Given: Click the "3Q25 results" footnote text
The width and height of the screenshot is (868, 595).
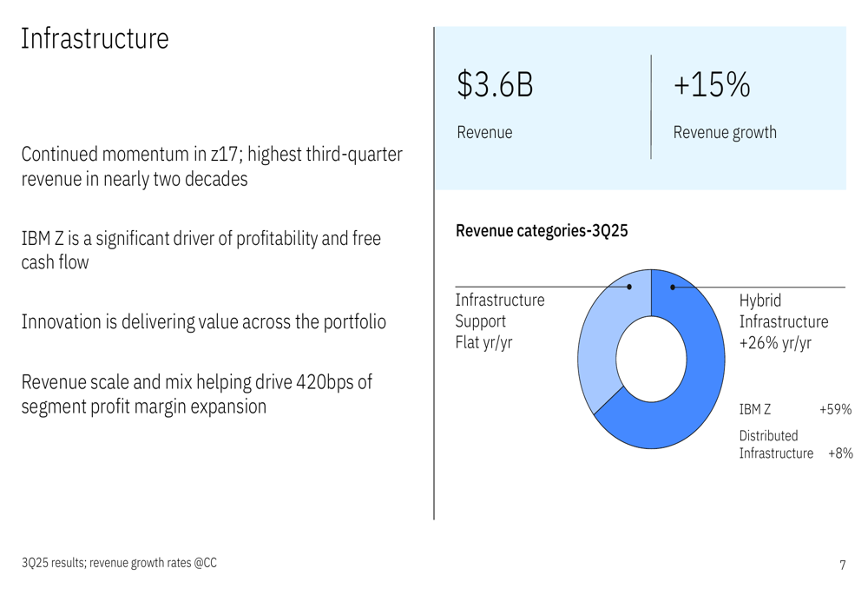Looking at the screenshot, I should point(119,563).
